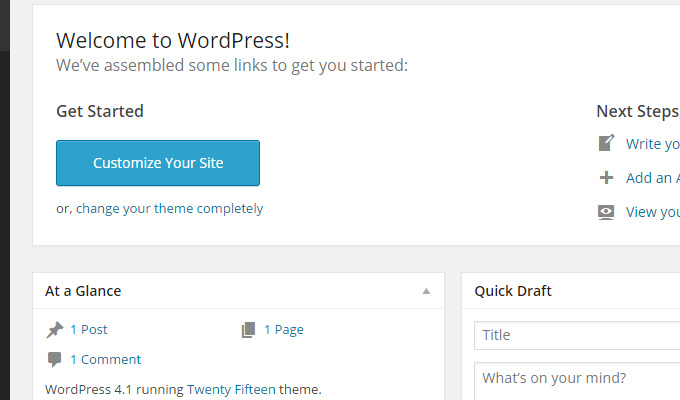The image size is (680, 400).
Task: Follow the 'change your theme completely' link
Action: point(170,209)
